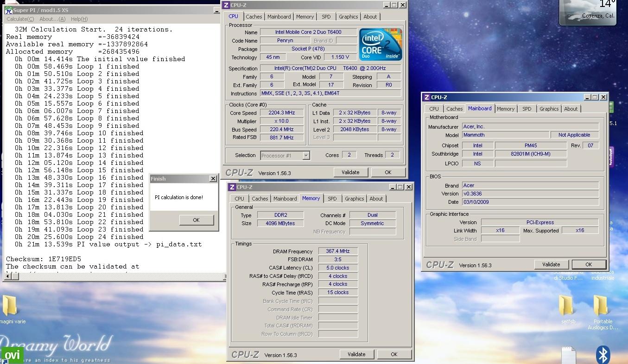The height and width of the screenshot is (364, 628).
Task: Click the CAS# Latency value '5.0 clocks'
Action: click(338, 268)
